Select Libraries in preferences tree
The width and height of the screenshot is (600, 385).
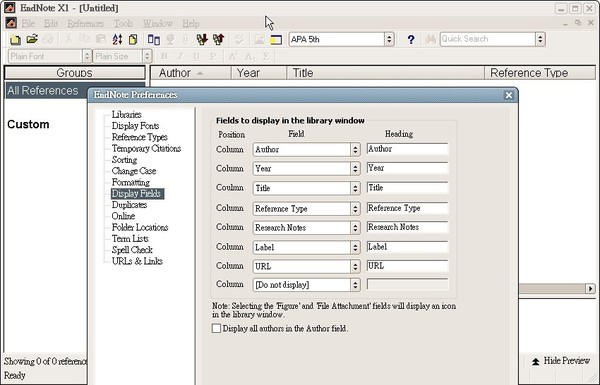[x=127, y=114]
